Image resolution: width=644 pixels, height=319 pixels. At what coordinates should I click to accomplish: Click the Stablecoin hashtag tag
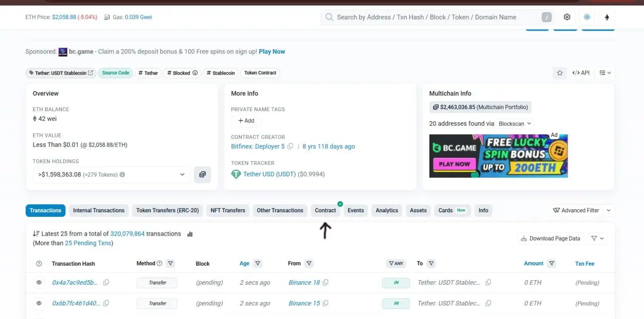tap(221, 73)
